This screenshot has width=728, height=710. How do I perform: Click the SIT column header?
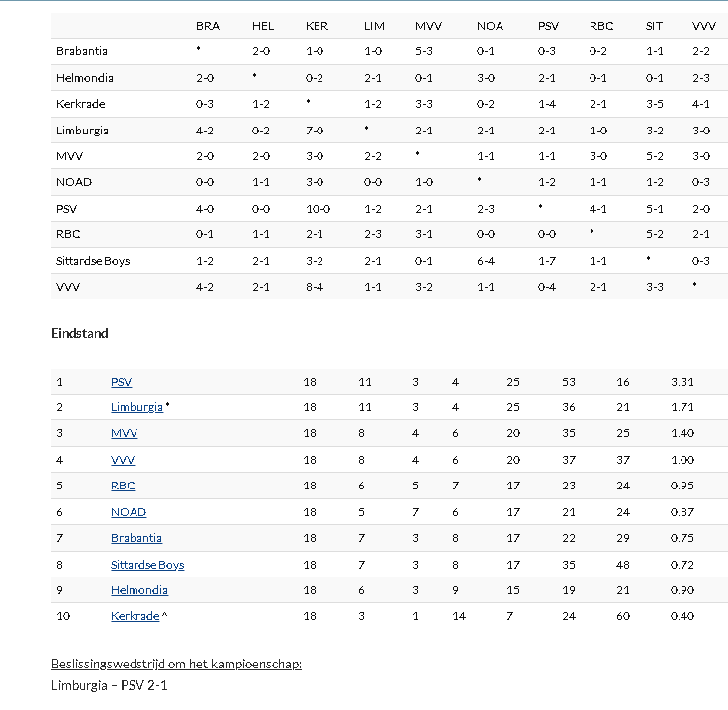point(654,26)
